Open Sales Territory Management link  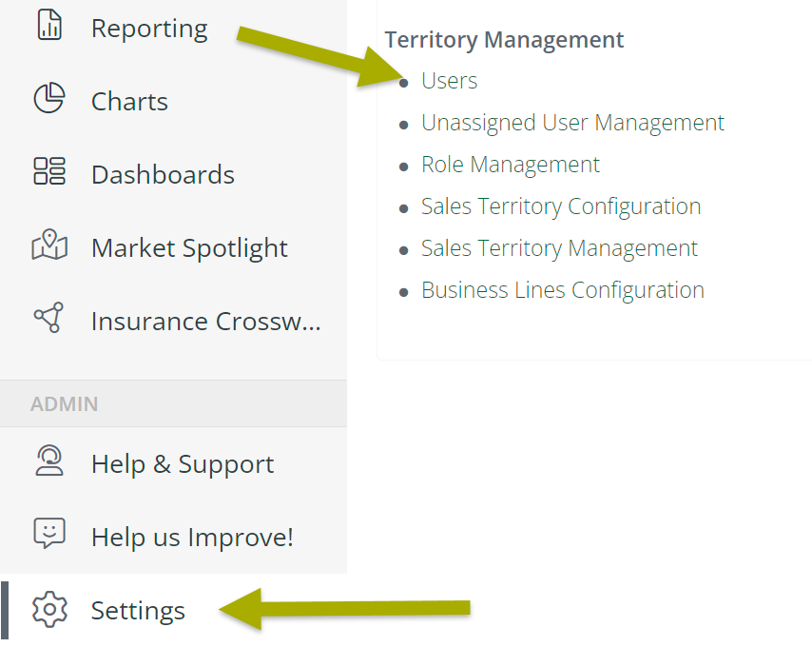[559, 248]
